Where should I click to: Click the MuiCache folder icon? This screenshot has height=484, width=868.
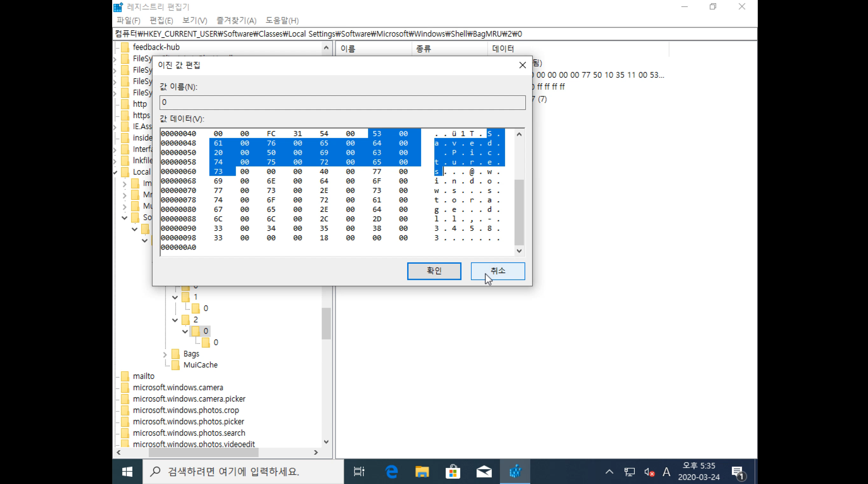(x=175, y=365)
